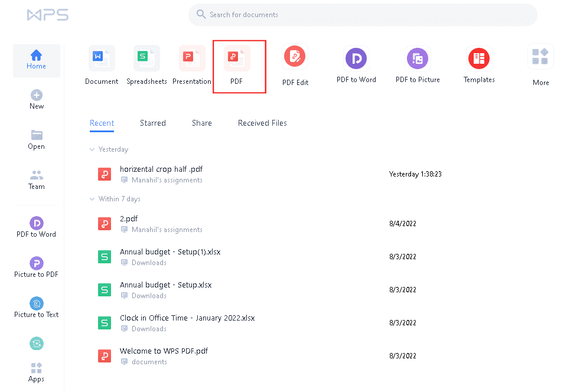Open Welcome to WPS PDF.pdf
The width and height of the screenshot is (567, 392).
coord(164,351)
